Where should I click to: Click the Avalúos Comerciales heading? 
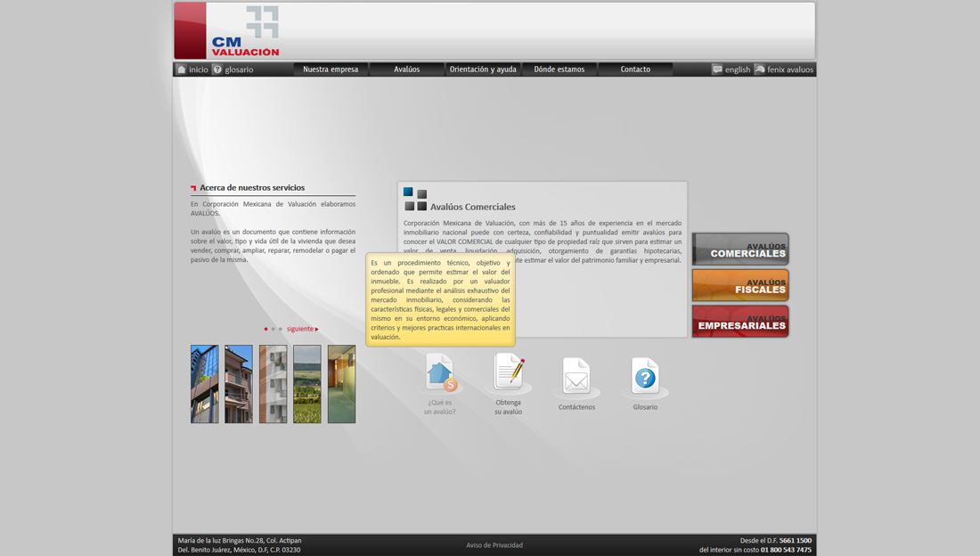pos(472,207)
